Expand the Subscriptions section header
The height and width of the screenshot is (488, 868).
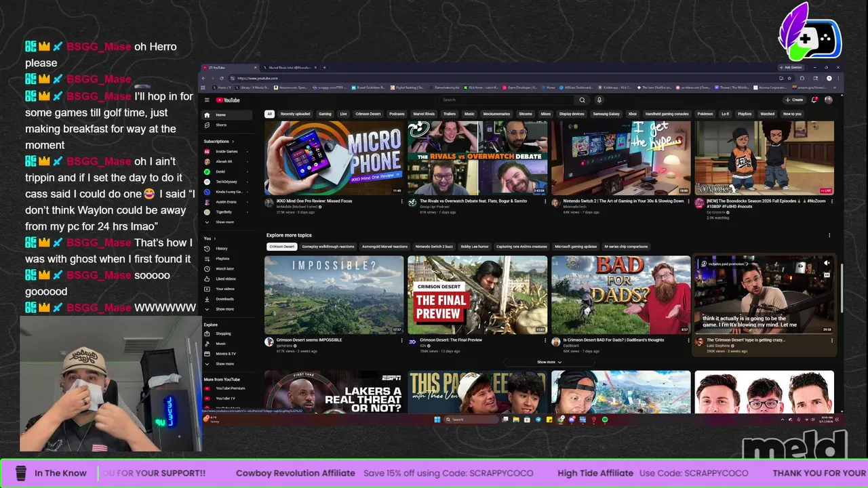pyautogui.click(x=218, y=142)
